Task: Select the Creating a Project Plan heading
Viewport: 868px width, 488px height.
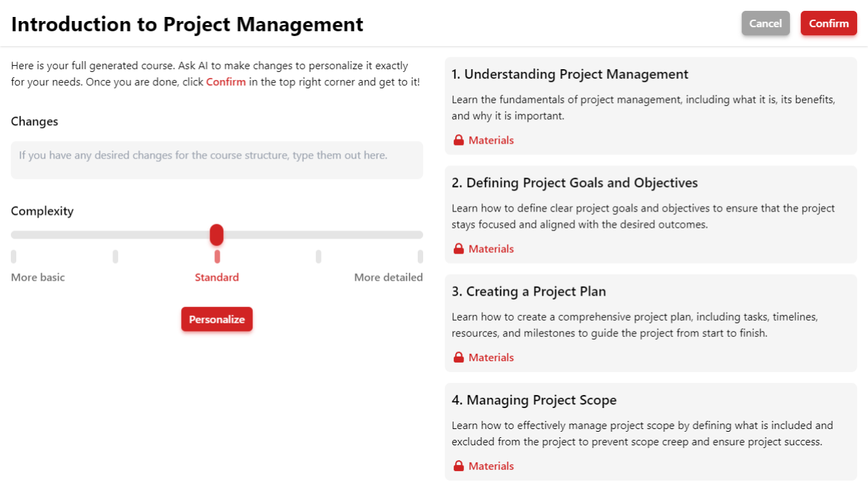Action: (x=529, y=291)
